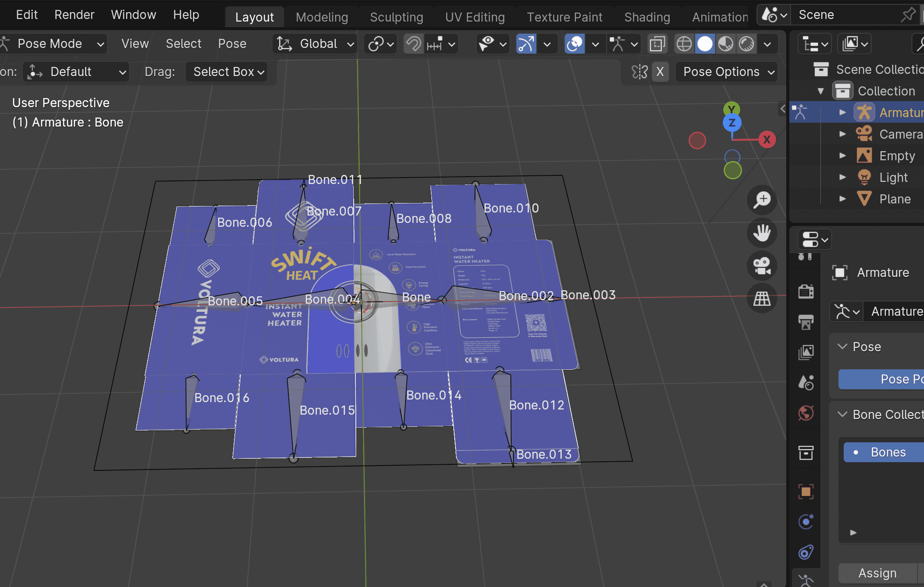Click the Assign button
924x587 pixels.
coord(877,573)
